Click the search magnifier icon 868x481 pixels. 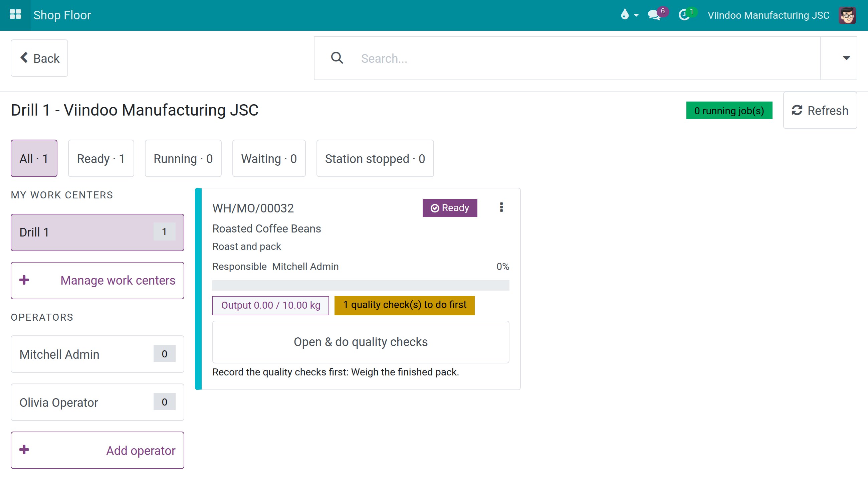coord(337,58)
